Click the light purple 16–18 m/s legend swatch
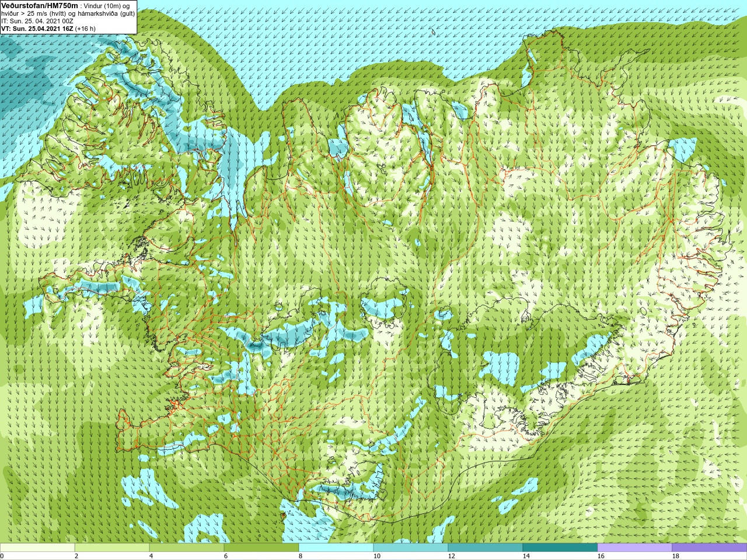Screen dimensions: 747x560 coord(635,548)
